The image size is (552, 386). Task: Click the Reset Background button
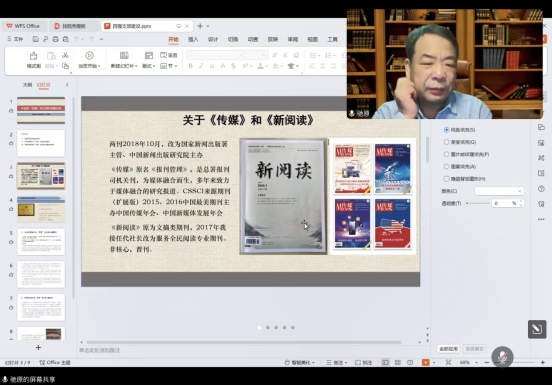tap(474, 349)
